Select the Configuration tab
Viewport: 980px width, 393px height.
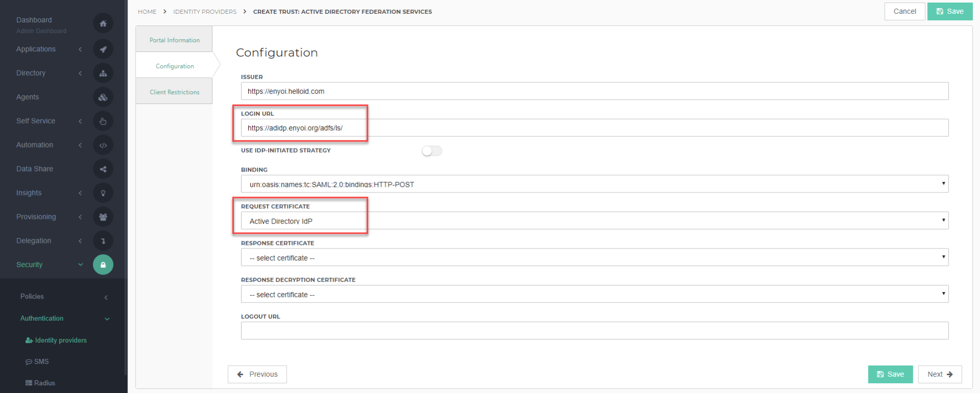click(x=174, y=66)
